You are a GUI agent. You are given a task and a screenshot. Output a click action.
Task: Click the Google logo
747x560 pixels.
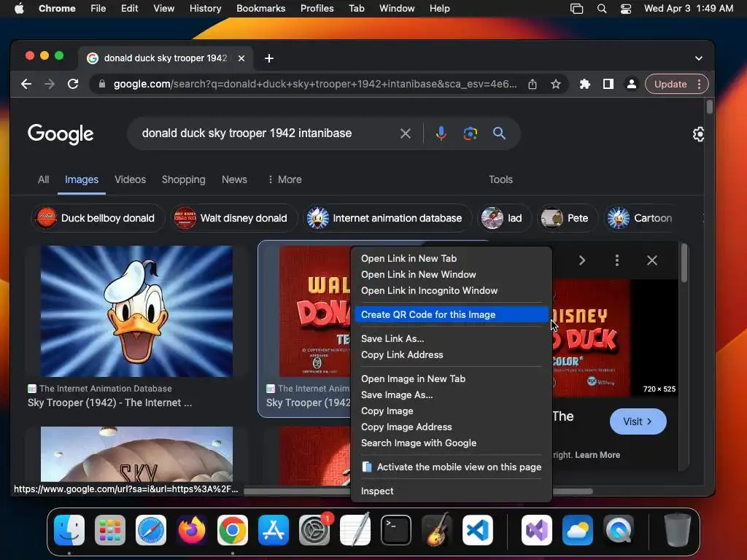point(61,134)
